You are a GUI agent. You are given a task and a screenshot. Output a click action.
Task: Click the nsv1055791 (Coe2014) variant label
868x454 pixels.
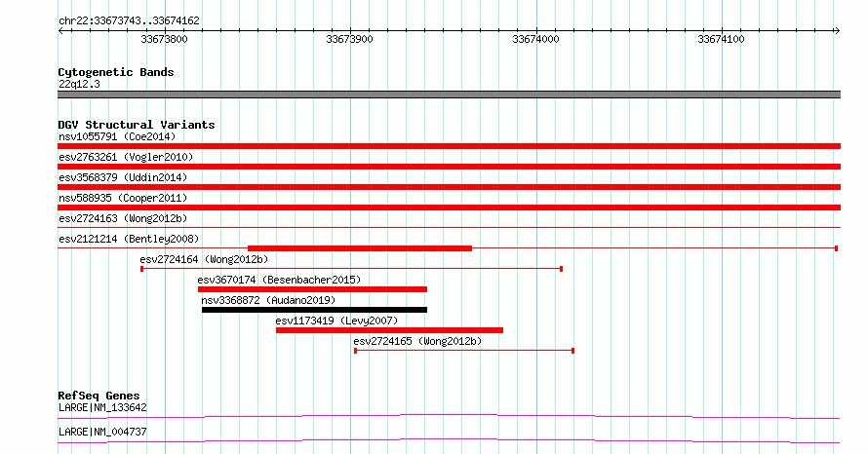tap(117, 136)
